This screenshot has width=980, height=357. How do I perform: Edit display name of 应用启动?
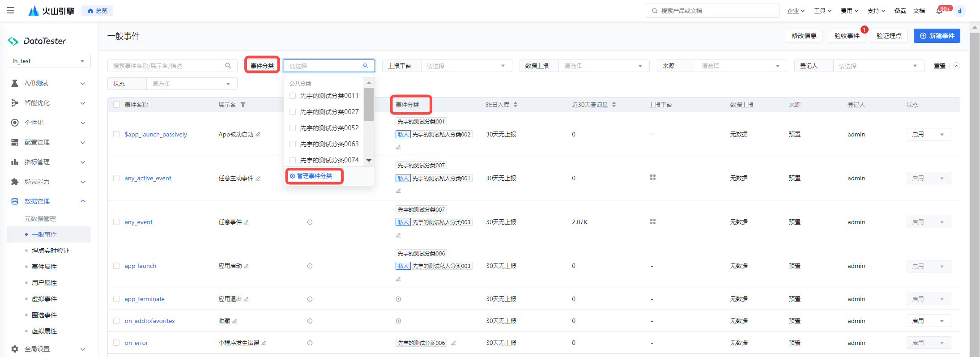click(247, 266)
